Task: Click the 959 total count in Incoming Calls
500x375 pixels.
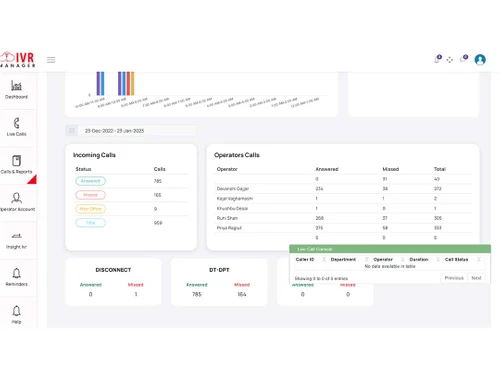Action: click(x=158, y=223)
